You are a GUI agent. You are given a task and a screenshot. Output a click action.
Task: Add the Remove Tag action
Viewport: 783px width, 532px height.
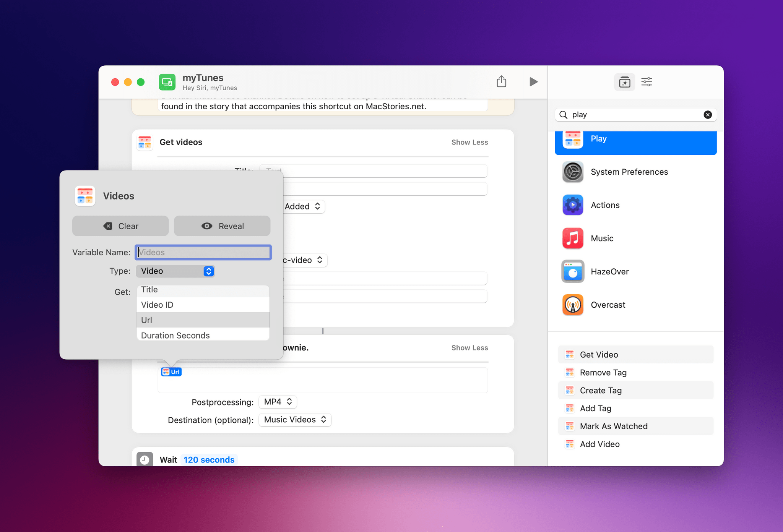click(x=635, y=373)
